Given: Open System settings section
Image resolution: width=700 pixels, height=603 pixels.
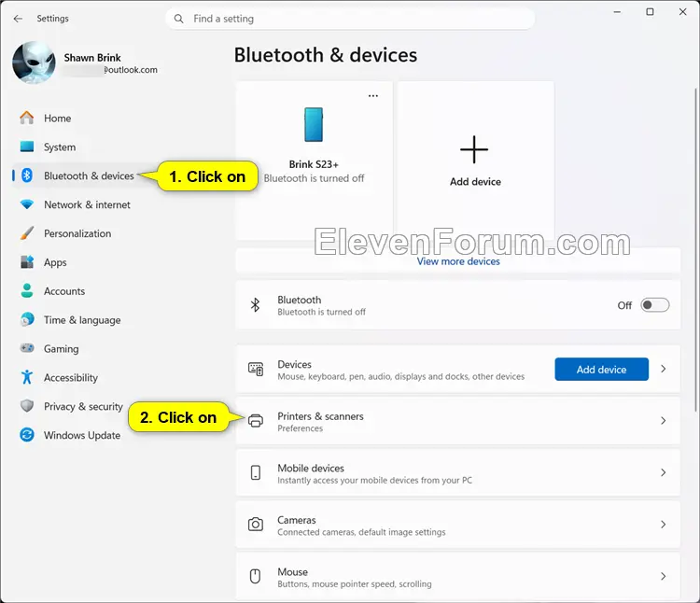Looking at the screenshot, I should pyautogui.click(x=60, y=147).
